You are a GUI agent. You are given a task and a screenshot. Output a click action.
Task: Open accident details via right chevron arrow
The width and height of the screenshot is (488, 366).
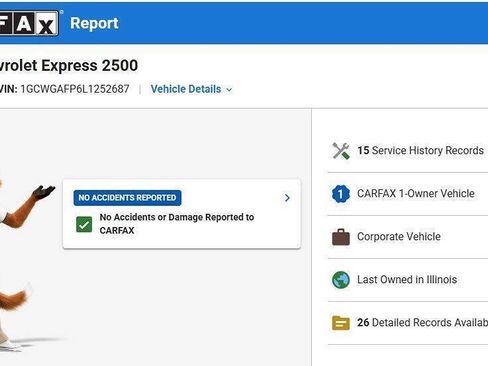[x=287, y=198]
